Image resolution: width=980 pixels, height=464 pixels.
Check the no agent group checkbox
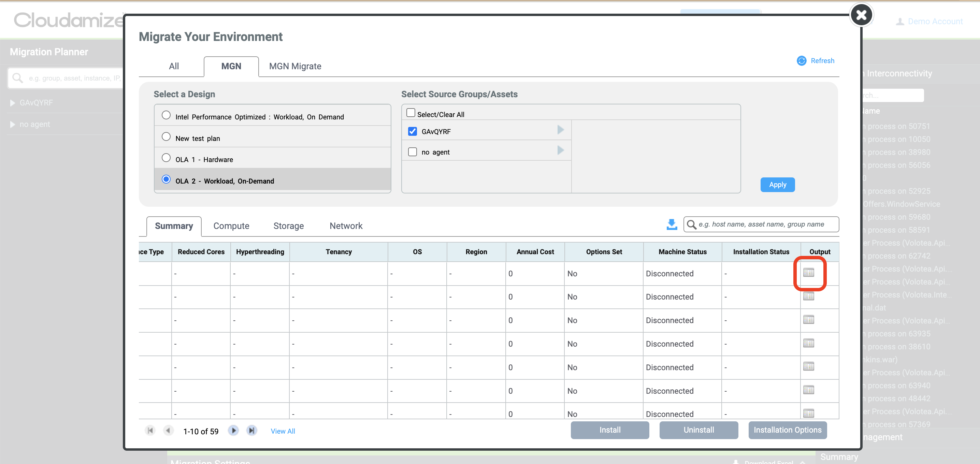[413, 152]
